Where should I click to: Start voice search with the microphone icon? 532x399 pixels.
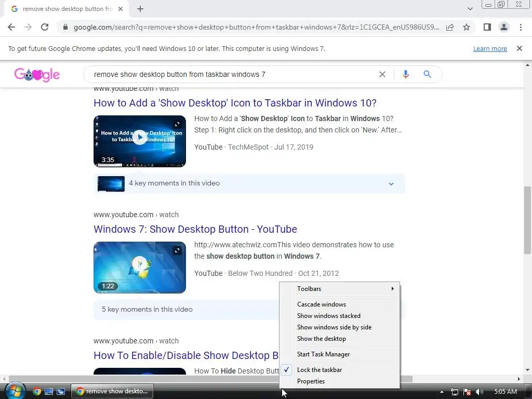tap(405, 74)
